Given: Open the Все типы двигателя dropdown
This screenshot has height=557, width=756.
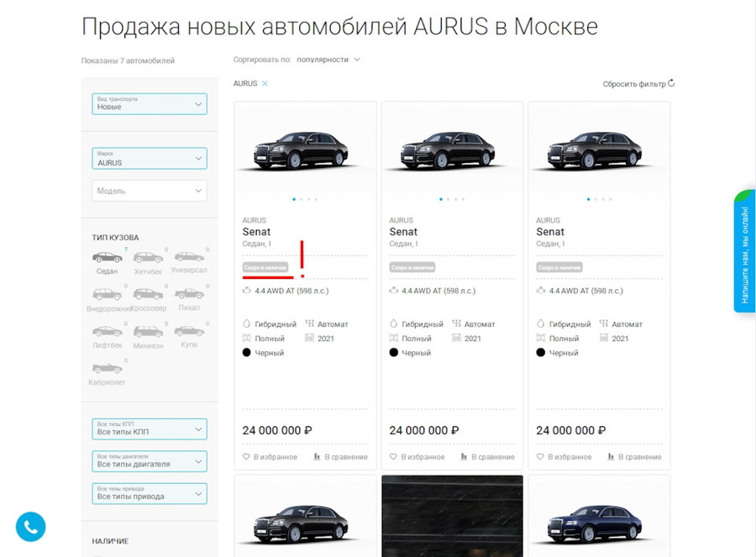Looking at the screenshot, I should click(150, 461).
